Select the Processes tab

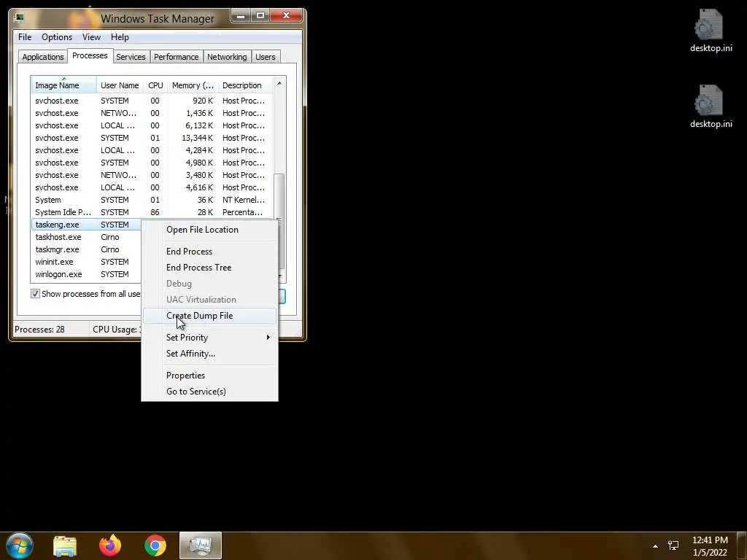point(90,55)
